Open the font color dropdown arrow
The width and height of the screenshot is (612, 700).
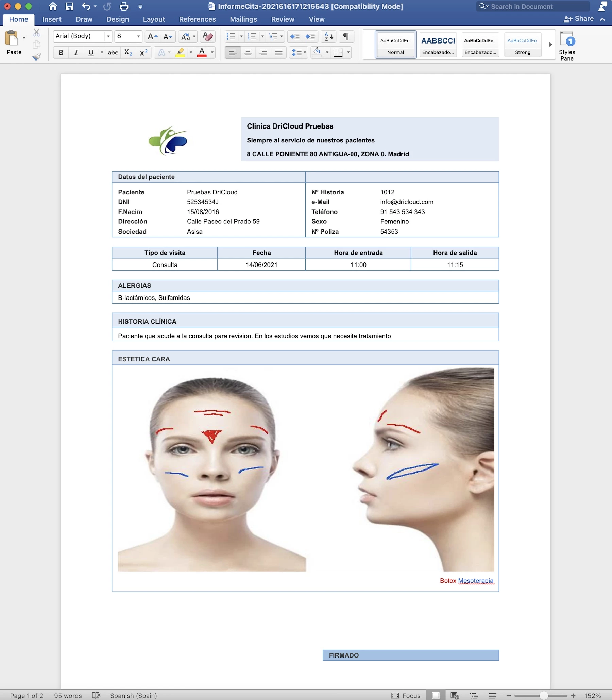(x=212, y=53)
